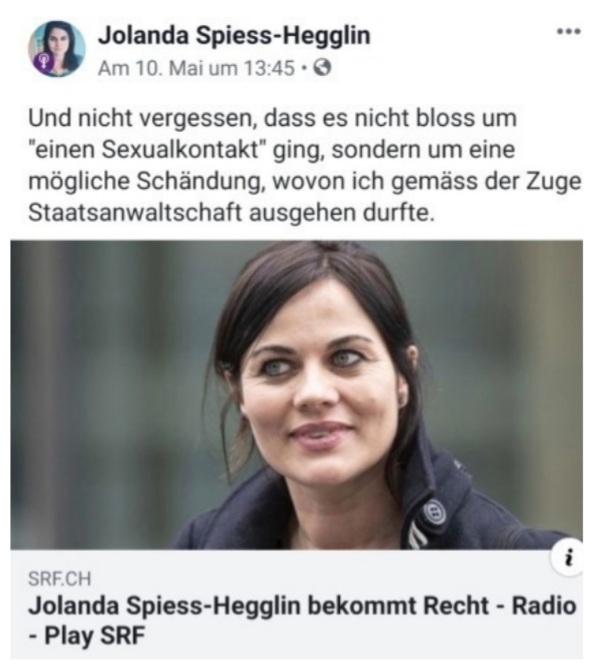This screenshot has width=595, height=665.
Task: Click the words "ausgehen durfte" ending the post
Action: (342, 212)
